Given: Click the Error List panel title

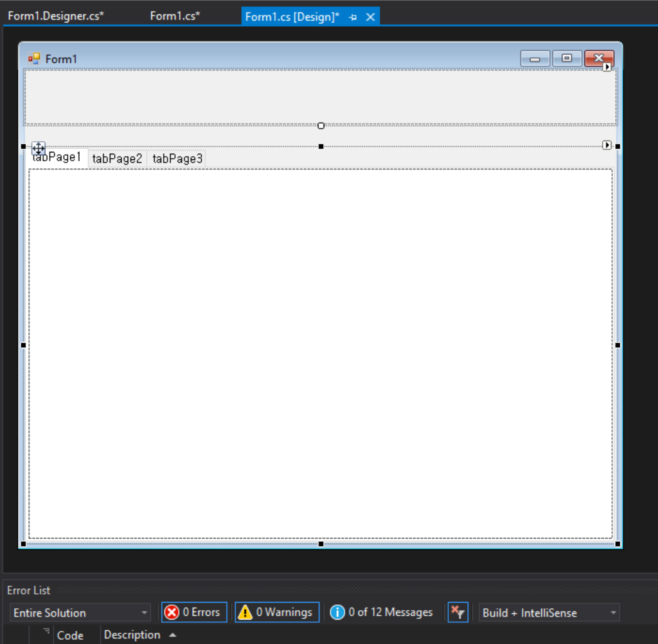Looking at the screenshot, I should click(28, 590).
